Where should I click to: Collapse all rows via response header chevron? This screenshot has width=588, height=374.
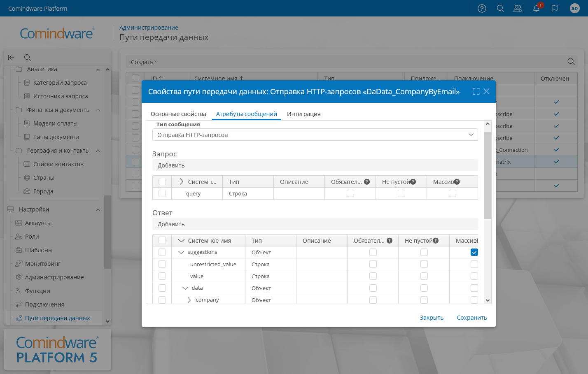pyautogui.click(x=181, y=240)
